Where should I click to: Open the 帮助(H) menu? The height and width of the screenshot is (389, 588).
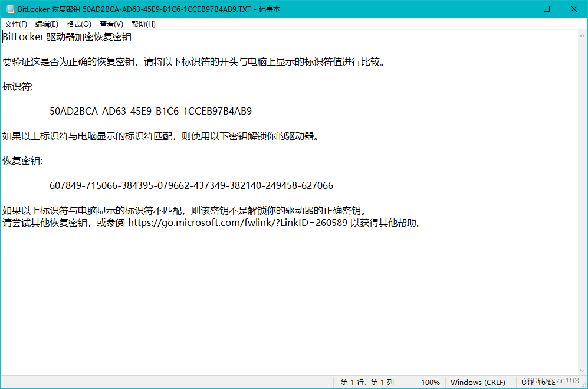click(x=143, y=24)
